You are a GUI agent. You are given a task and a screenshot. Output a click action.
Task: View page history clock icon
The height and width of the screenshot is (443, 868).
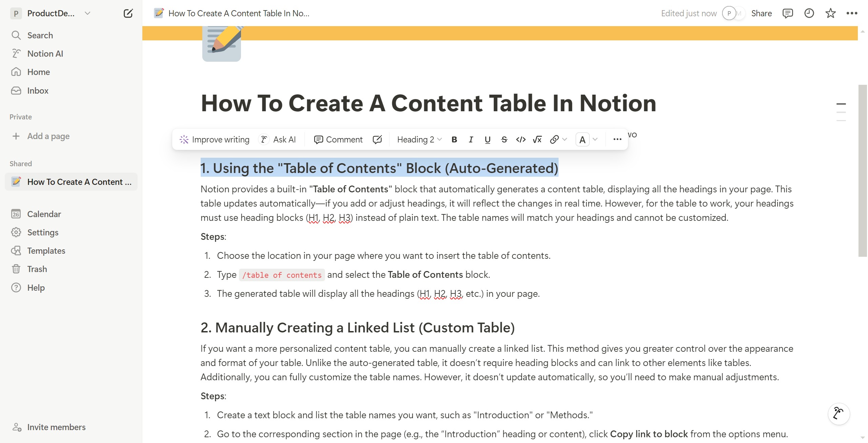click(x=809, y=14)
